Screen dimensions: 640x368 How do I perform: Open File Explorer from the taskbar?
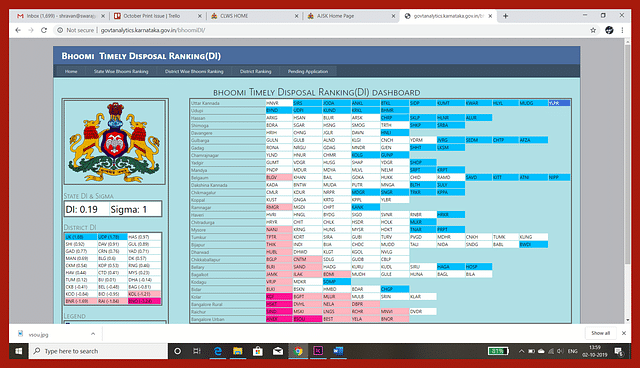[238, 351]
